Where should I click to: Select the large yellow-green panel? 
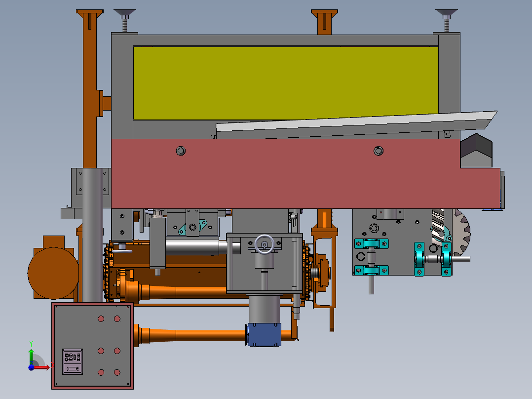coord(285,83)
